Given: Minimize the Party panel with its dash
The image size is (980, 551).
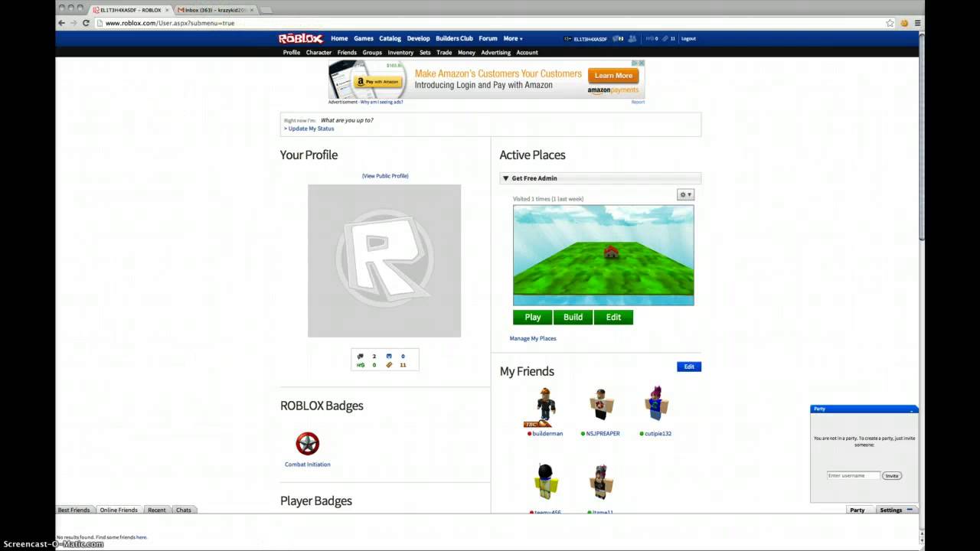Looking at the screenshot, I should coord(912,409).
